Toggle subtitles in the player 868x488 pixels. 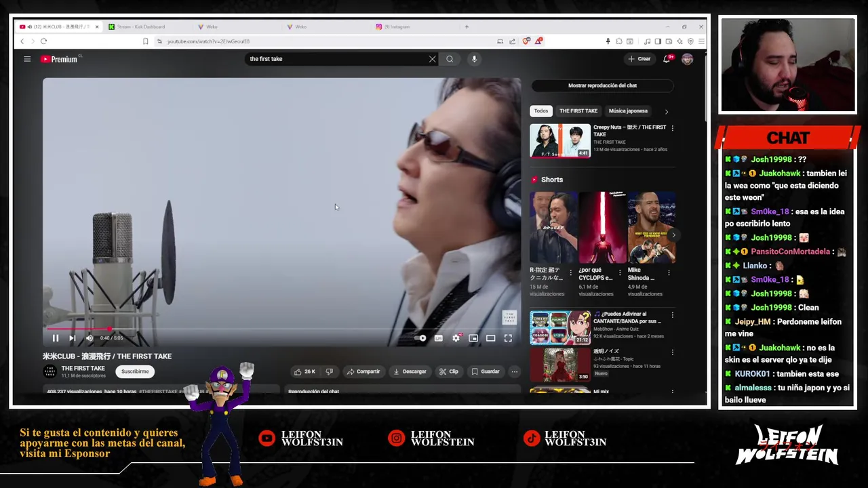438,338
